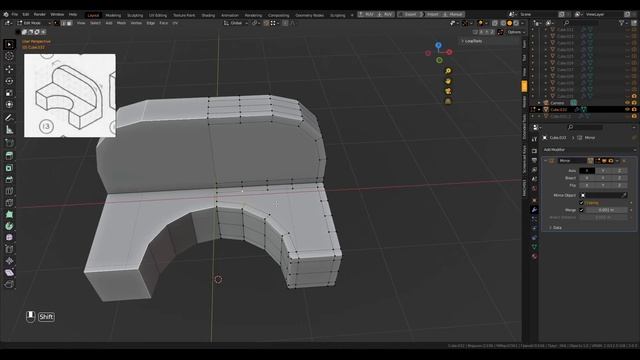Image resolution: width=640 pixels, height=360 pixels.
Task: Toggle the Clipping checkbox
Action: tap(582, 202)
